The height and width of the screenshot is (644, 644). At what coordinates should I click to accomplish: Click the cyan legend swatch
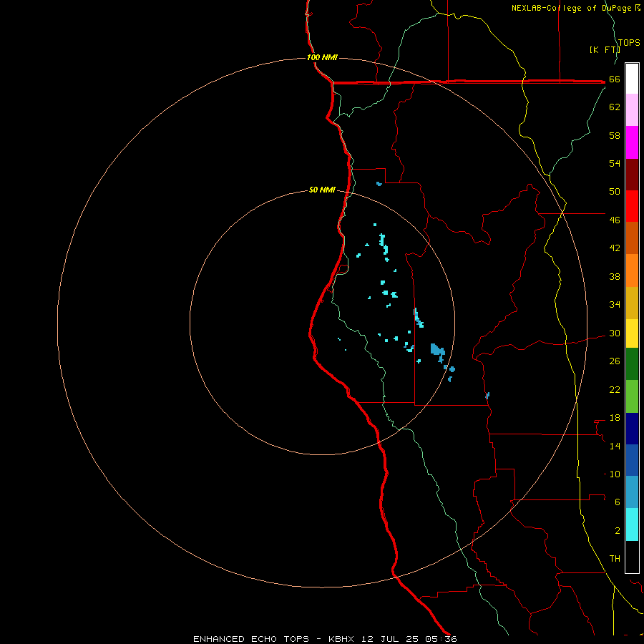coord(632,525)
